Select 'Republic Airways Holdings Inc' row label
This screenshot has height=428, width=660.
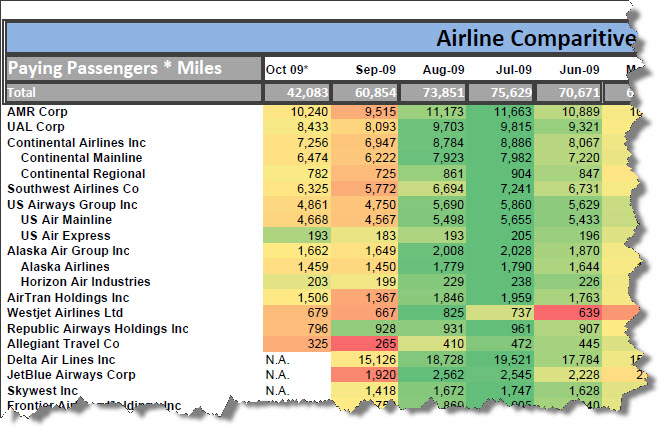coord(98,329)
